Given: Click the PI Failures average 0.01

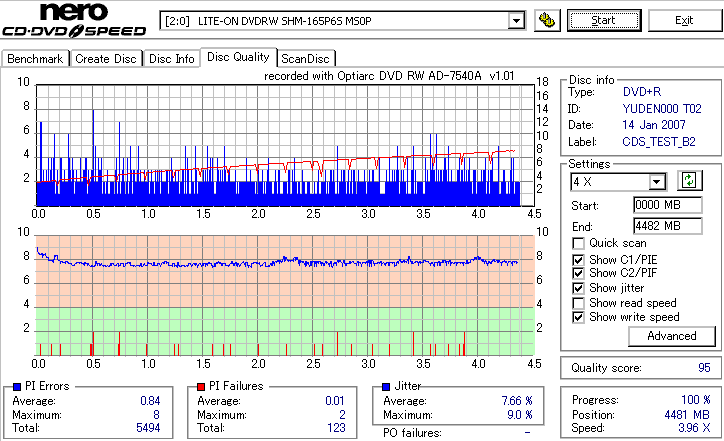Looking at the screenshot, I should (335, 401).
